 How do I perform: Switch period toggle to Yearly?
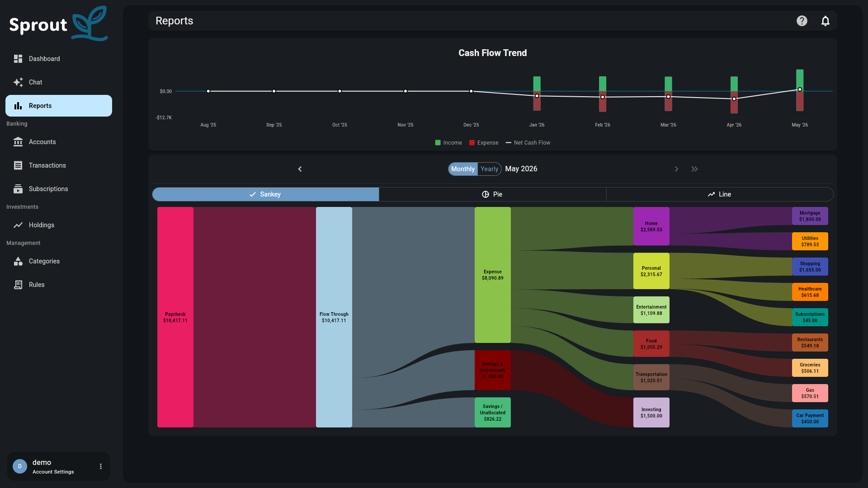coord(489,169)
